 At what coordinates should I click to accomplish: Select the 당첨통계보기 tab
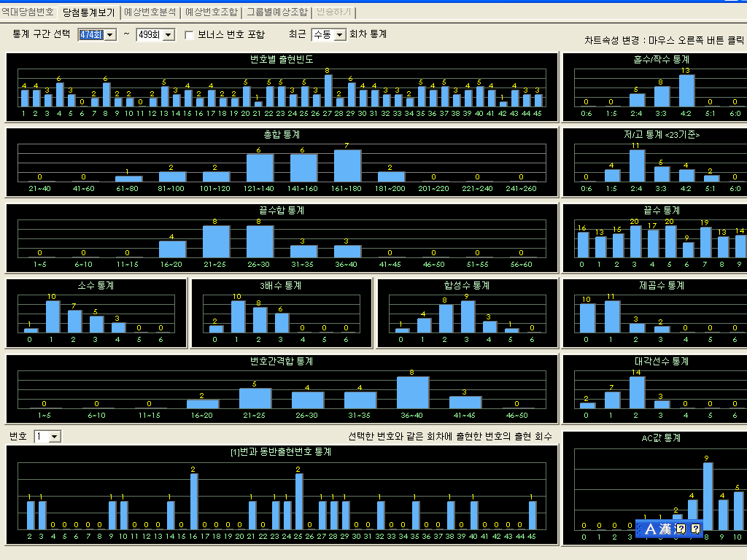(88, 12)
